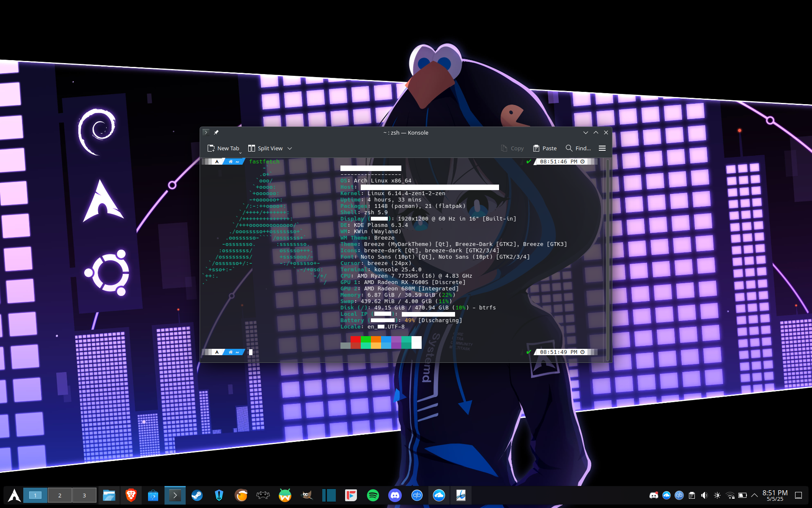Click the New Tab button
Screen dimensions: 812x508
coord(224,148)
